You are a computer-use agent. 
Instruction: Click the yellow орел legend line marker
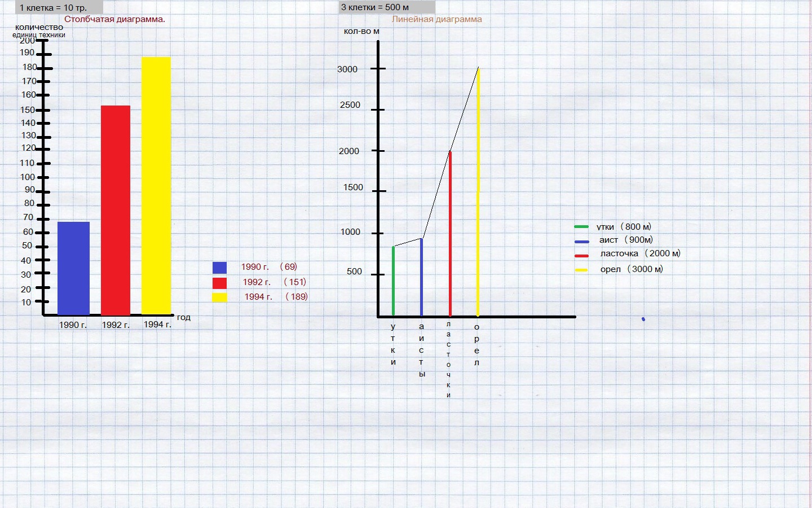[x=581, y=270]
